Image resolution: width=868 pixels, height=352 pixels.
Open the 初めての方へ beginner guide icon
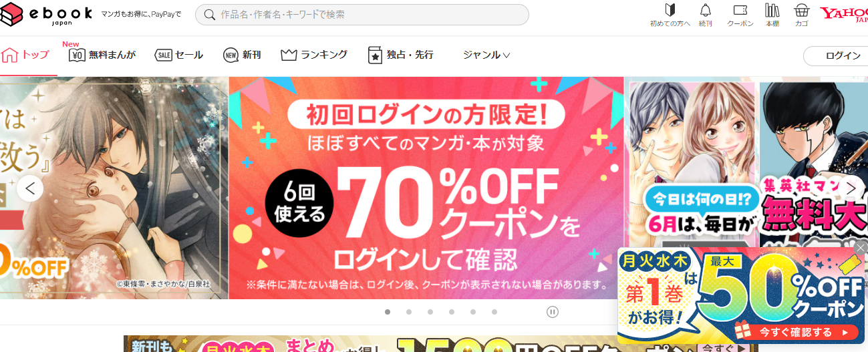[x=670, y=15]
